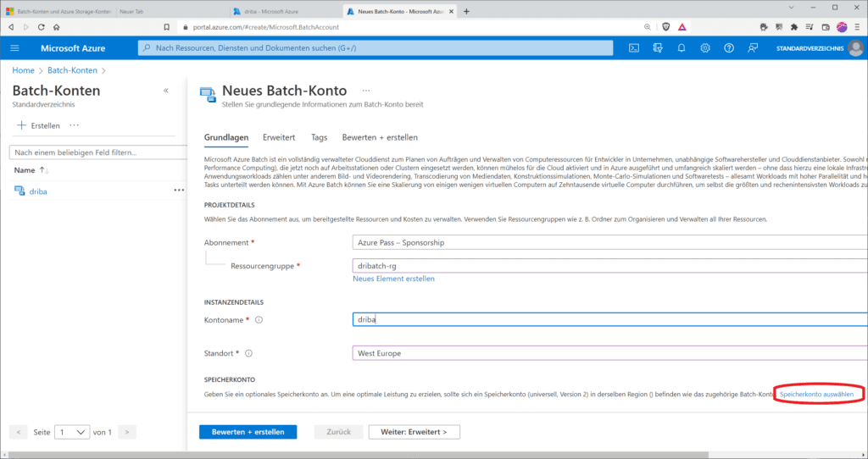Open Batch-Konten breadcrumb link

72,70
